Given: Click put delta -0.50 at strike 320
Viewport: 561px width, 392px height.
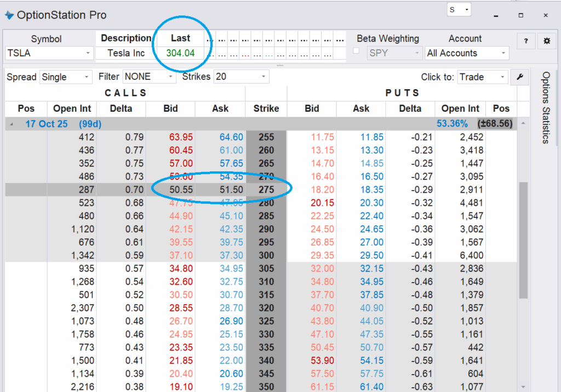Looking at the screenshot, I should (x=421, y=308).
